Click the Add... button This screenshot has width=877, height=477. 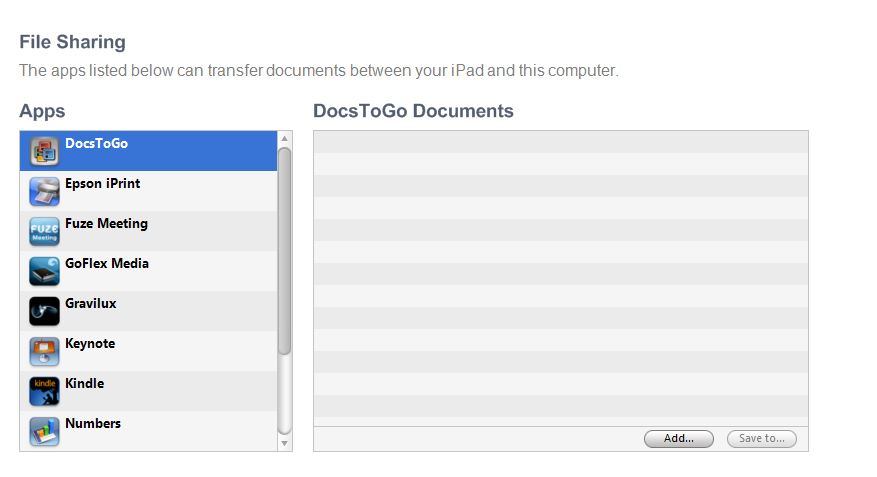(678, 438)
